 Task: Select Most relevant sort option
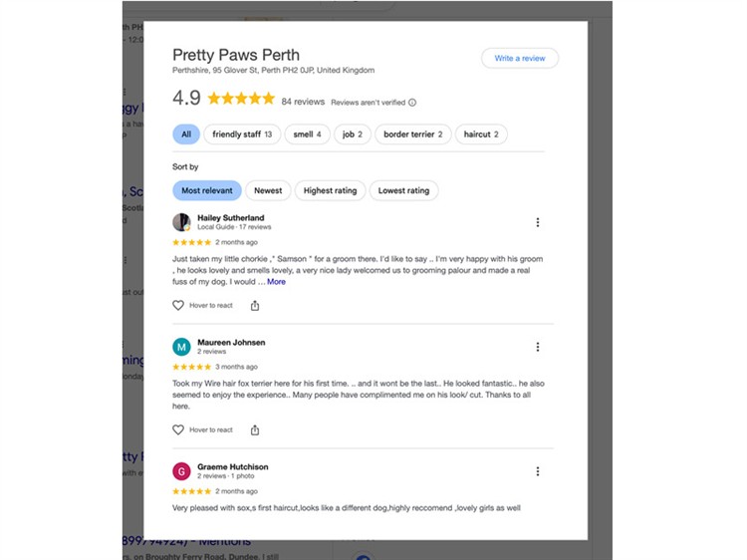coord(207,190)
